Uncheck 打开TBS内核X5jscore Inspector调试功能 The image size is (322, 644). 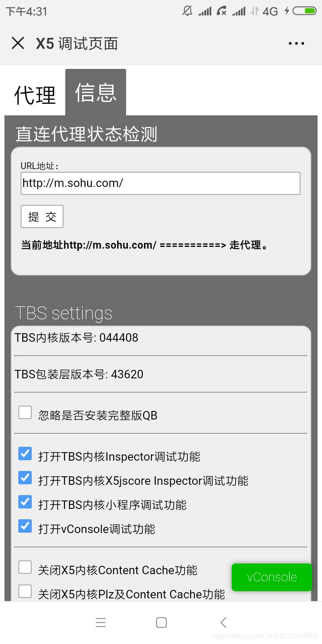[25, 478]
